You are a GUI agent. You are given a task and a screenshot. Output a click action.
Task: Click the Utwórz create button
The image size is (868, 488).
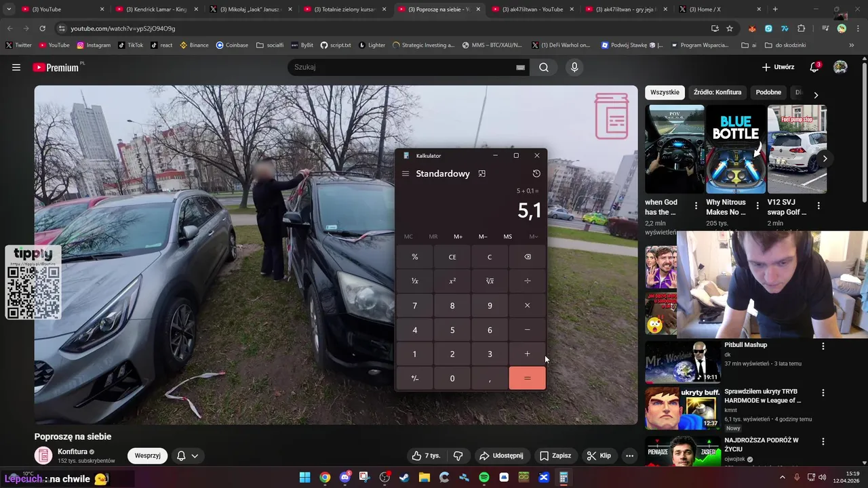tap(778, 67)
